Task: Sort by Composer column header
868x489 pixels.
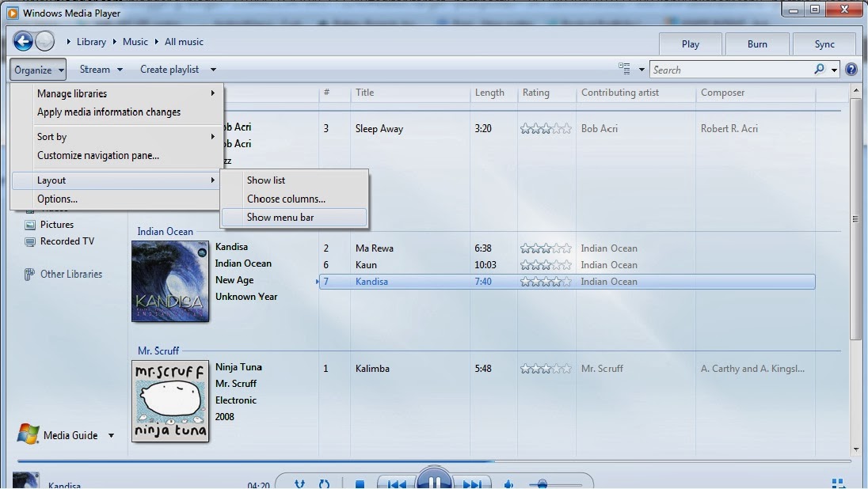Action: [756, 93]
